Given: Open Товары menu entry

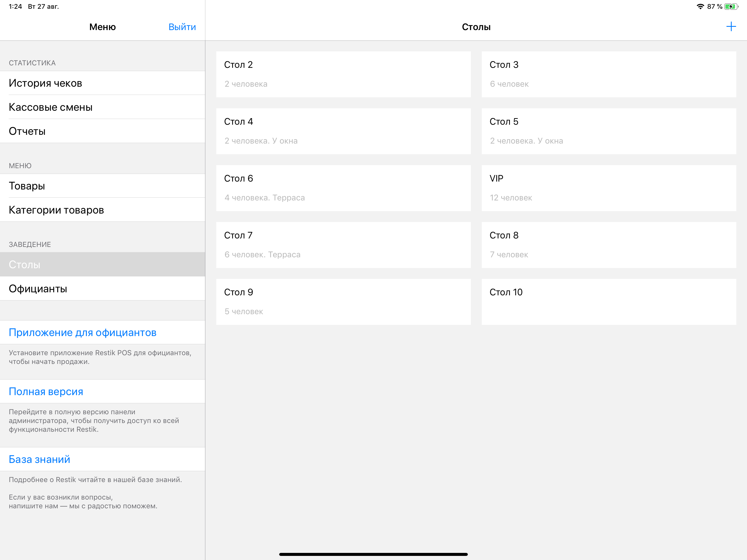Looking at the screenshot, I should point(102,186).
